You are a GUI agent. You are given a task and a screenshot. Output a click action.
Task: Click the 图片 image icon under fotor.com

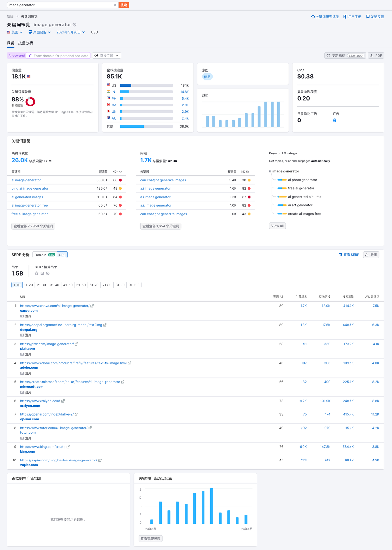click(x=22, y=438)
